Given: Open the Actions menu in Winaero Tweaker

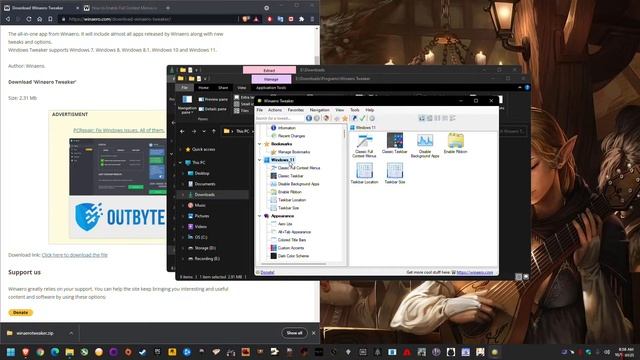Looking at the screenshot, I should (x=275, y=110).
